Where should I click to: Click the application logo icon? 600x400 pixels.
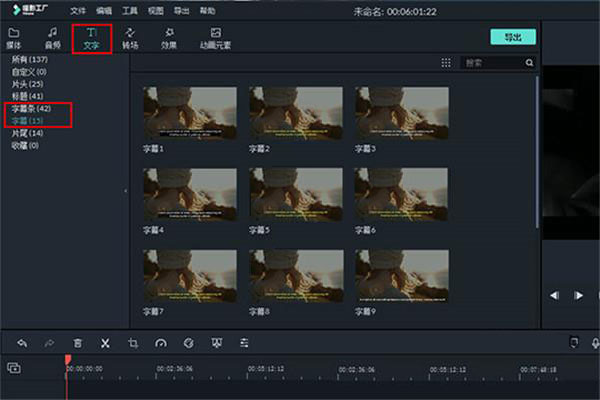pos(16,10)
